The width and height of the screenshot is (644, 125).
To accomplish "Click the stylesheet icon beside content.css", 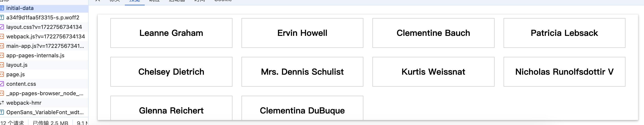I will point(2,84).
